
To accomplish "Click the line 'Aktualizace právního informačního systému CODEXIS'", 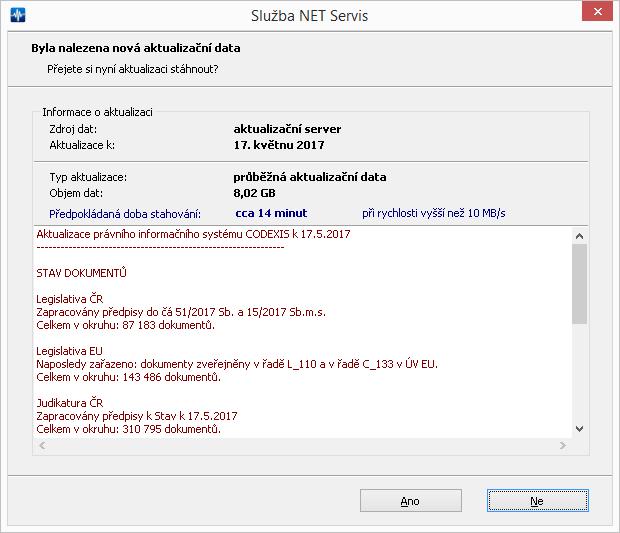I will [193, 234].
